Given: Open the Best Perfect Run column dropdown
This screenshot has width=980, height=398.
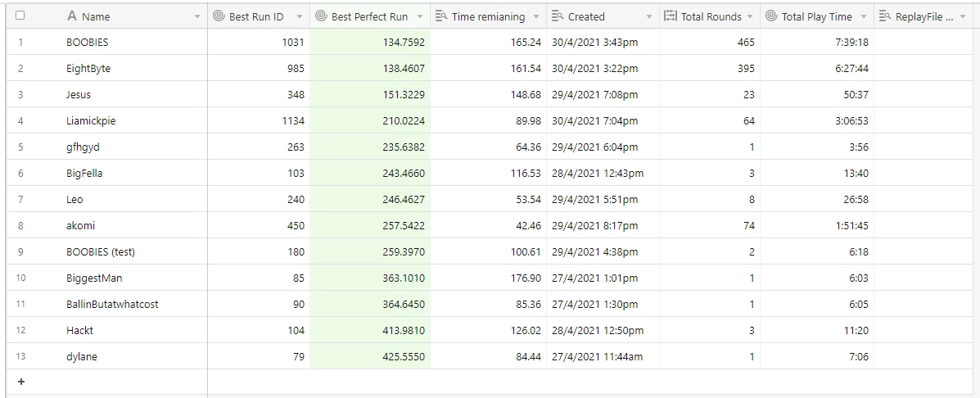Looking at the screenshot, I should [420, 17].
